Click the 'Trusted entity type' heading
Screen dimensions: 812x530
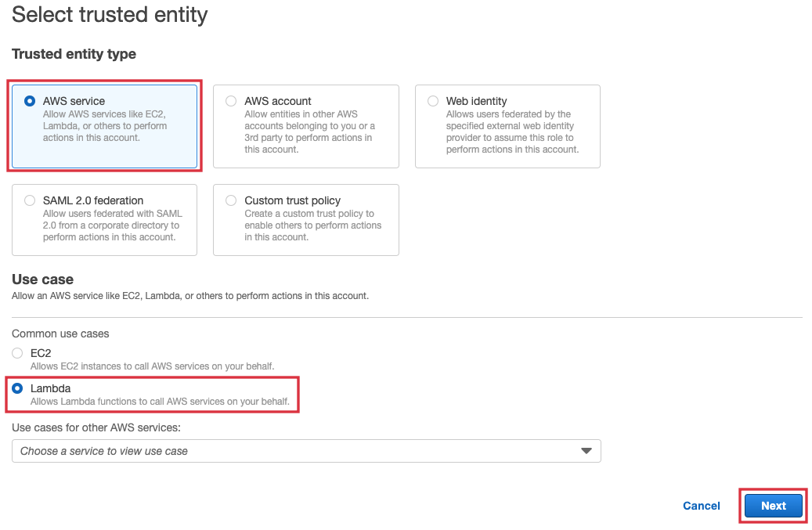point(74,54)
